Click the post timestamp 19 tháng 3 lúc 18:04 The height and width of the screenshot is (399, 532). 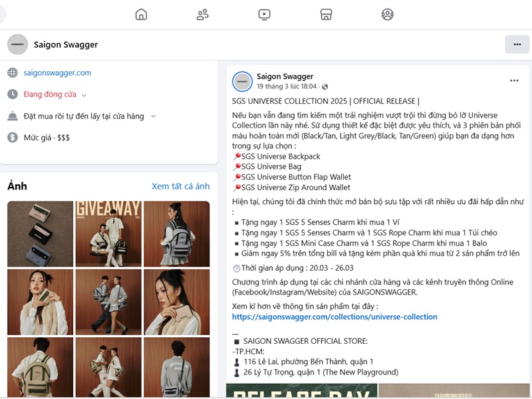coord(287,86)
